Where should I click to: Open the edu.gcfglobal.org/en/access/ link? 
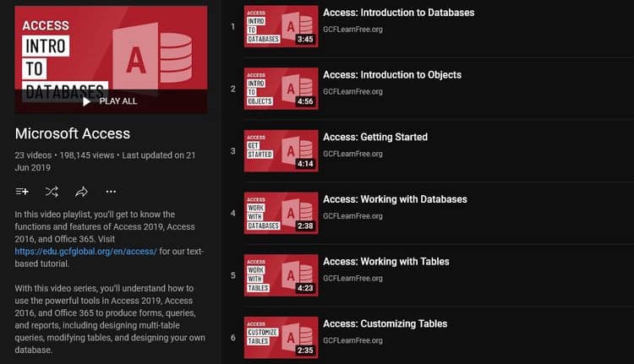[85, 252]
